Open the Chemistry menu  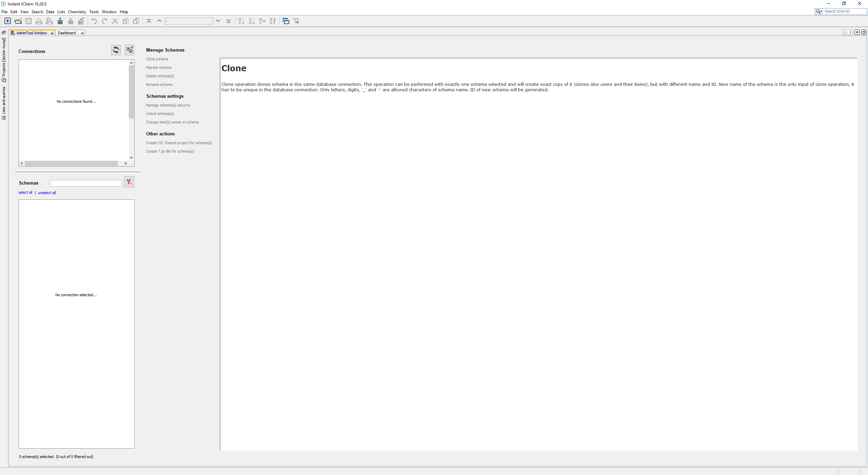pos(77,12)
